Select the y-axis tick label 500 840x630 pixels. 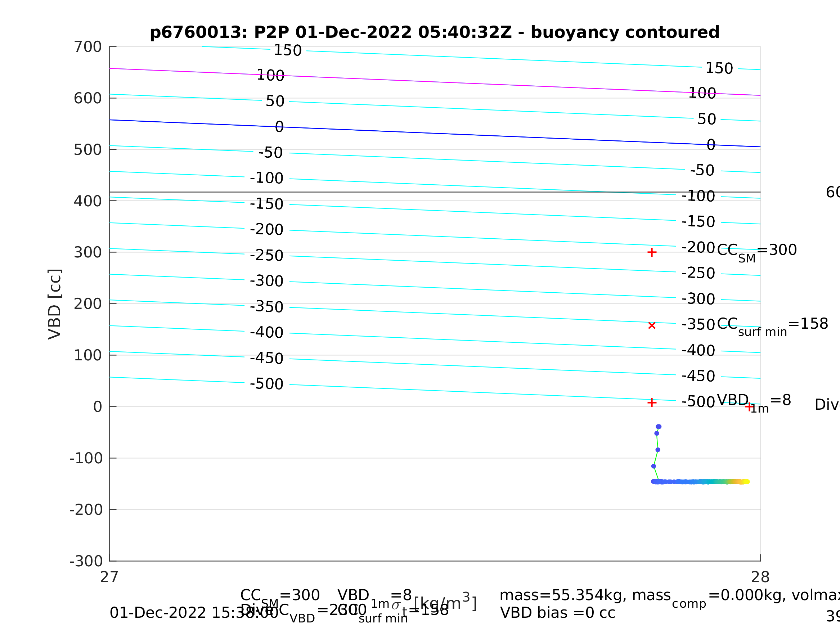click(x=88, y=150)
